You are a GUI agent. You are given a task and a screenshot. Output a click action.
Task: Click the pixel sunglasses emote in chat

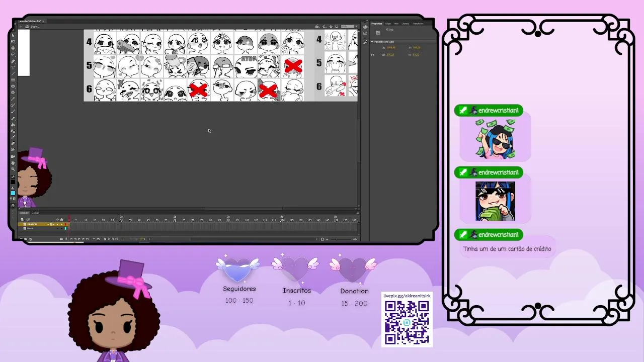coord(496,201)
